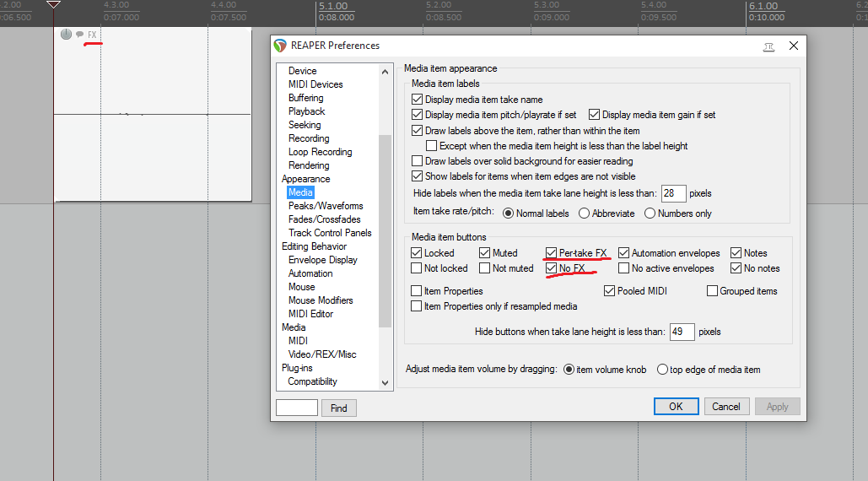Uncheck the Per-take FX checkbox

click(x=551, y=253)
